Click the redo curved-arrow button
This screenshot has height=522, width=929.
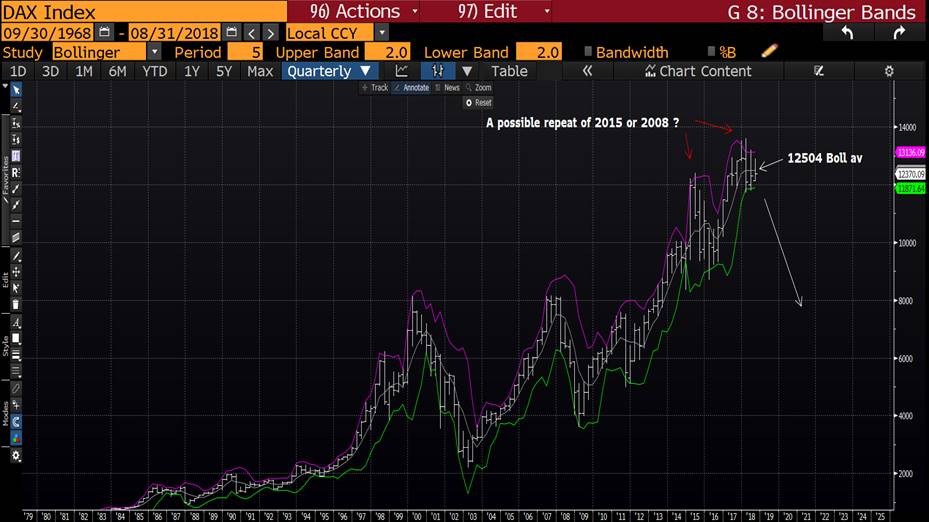(899, 33)
